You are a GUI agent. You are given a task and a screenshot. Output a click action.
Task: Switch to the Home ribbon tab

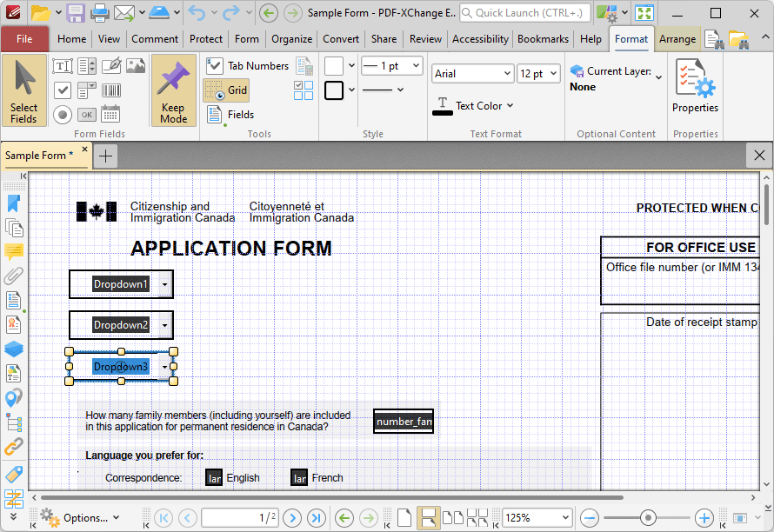click(72, 39)
